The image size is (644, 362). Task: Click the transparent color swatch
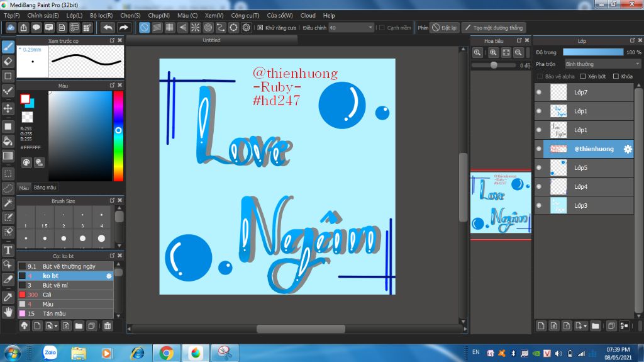(x=27, y=117)
